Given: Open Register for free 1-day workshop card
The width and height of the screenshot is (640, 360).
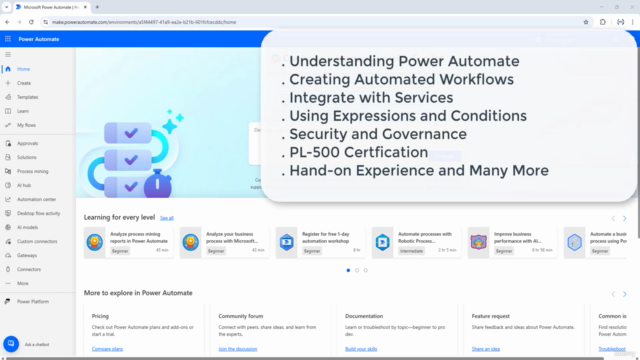Looking at the screenshot, I should pyautogui.click(x=320, y=242).
